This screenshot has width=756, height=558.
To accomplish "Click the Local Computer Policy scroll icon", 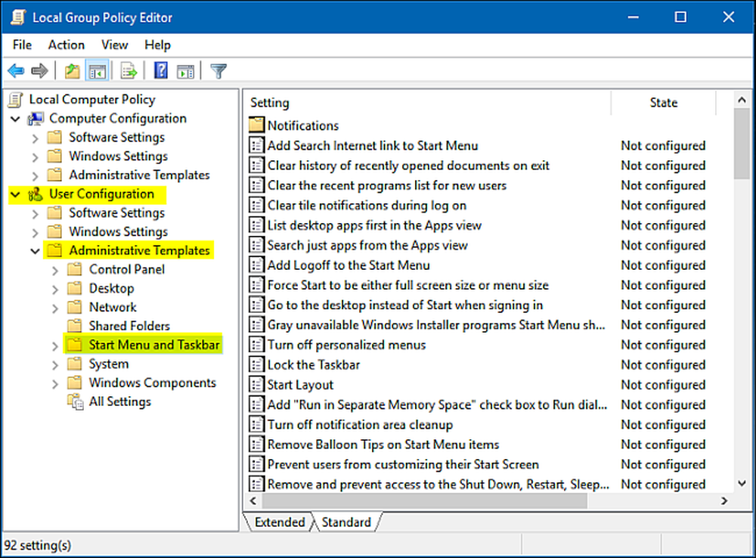I will point(16,100).
